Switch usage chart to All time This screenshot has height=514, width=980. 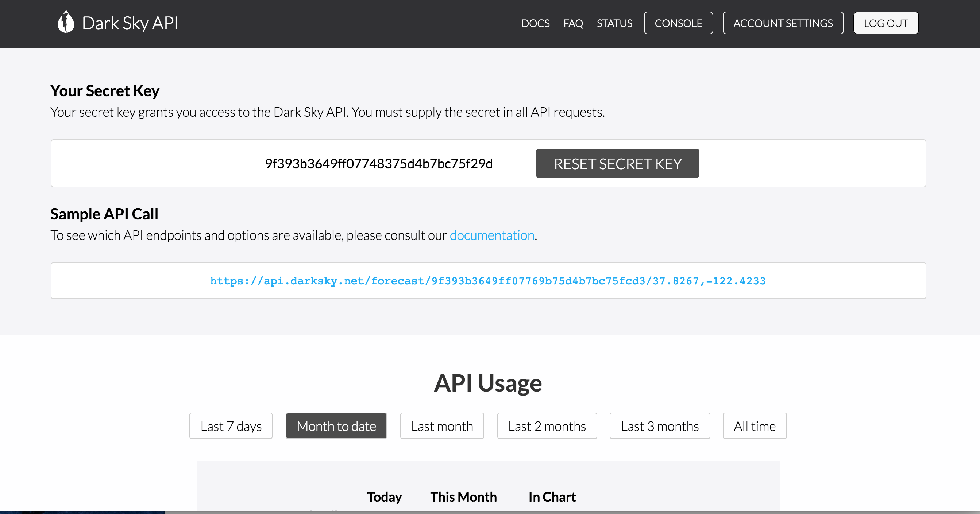(755, 426)
